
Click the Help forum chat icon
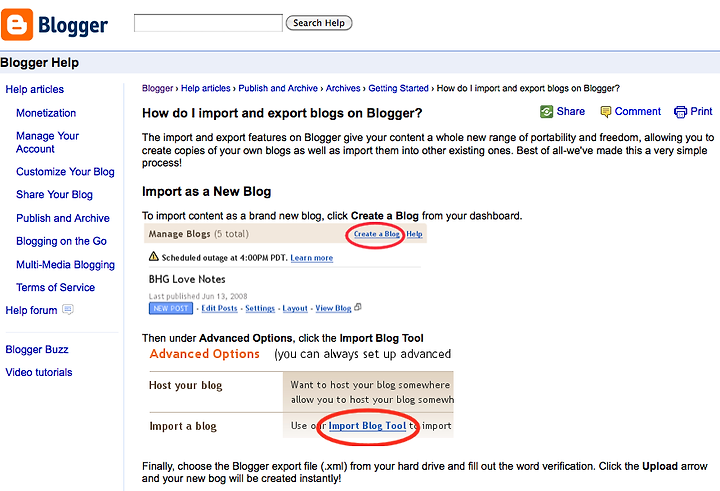(68, 310)
